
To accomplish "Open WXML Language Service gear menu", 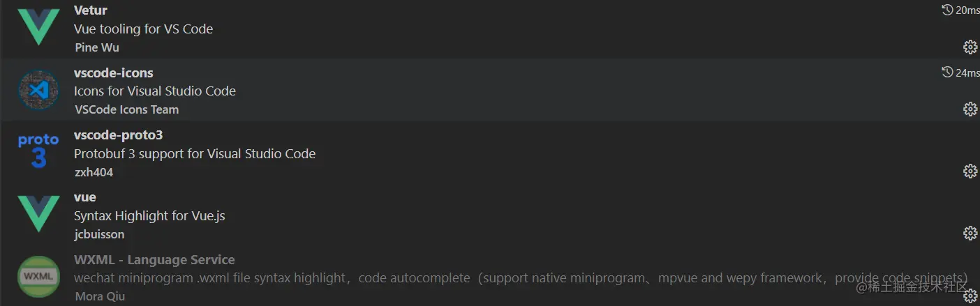I will 970,296.
